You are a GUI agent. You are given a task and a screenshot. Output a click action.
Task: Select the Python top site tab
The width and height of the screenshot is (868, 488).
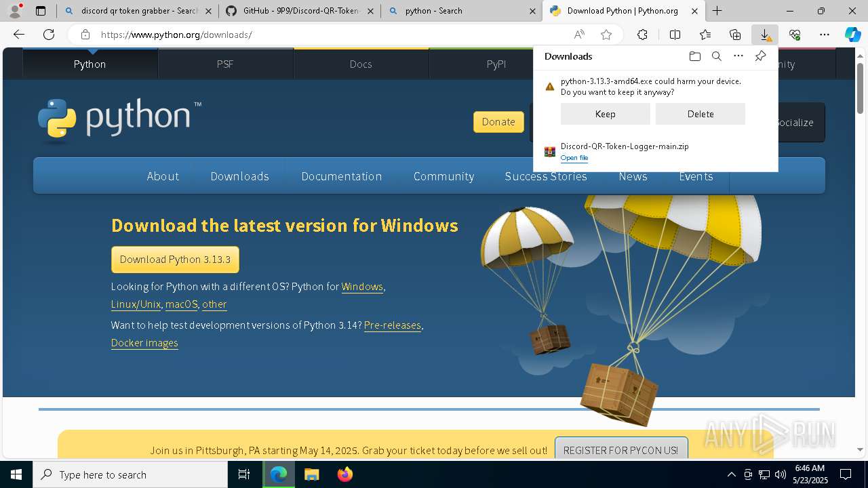[90, 64]
